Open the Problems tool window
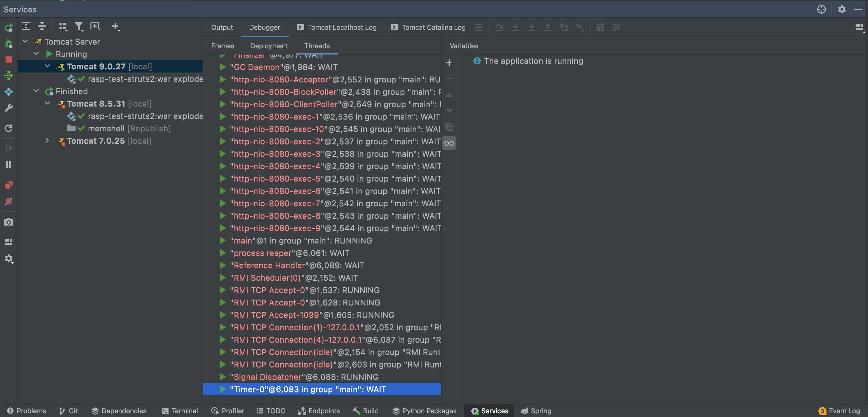Screen dimensions: 868x417 (x=26, y=410)
